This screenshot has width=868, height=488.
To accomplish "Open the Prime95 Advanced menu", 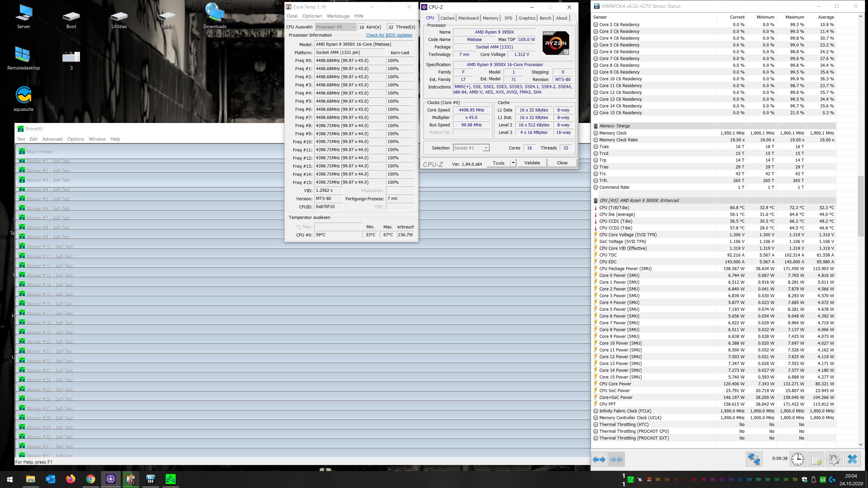I will click(x=52, y=139).
